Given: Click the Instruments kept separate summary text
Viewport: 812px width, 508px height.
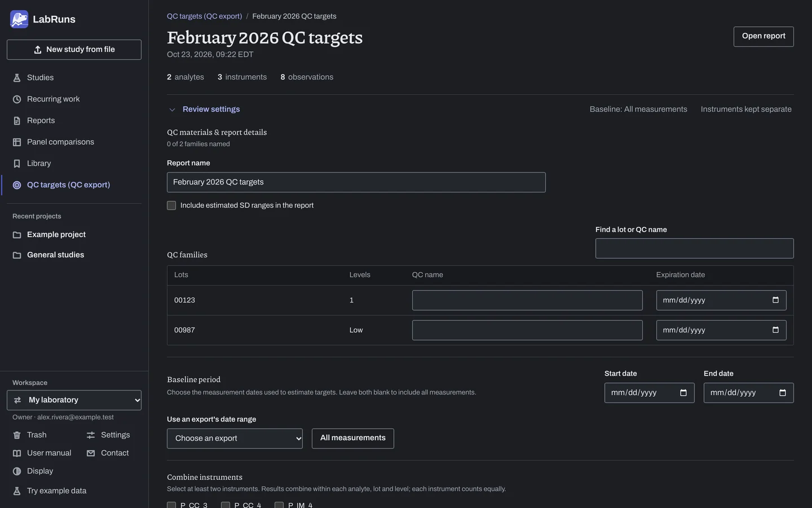Looking at the screenshot, I should click(746, 110).
